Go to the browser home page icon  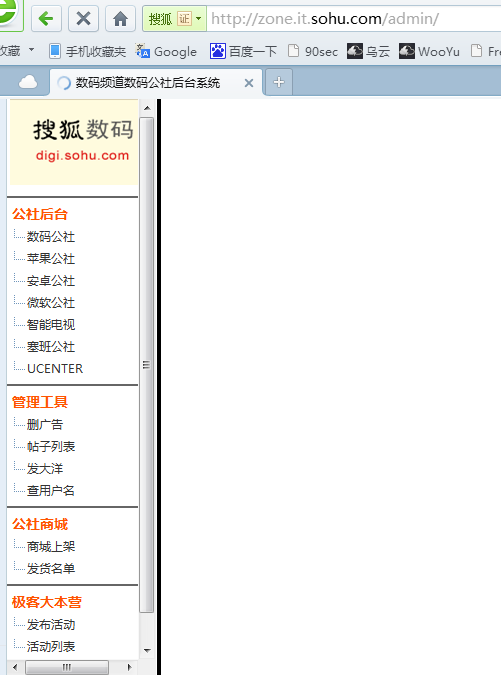coord(120,19)
